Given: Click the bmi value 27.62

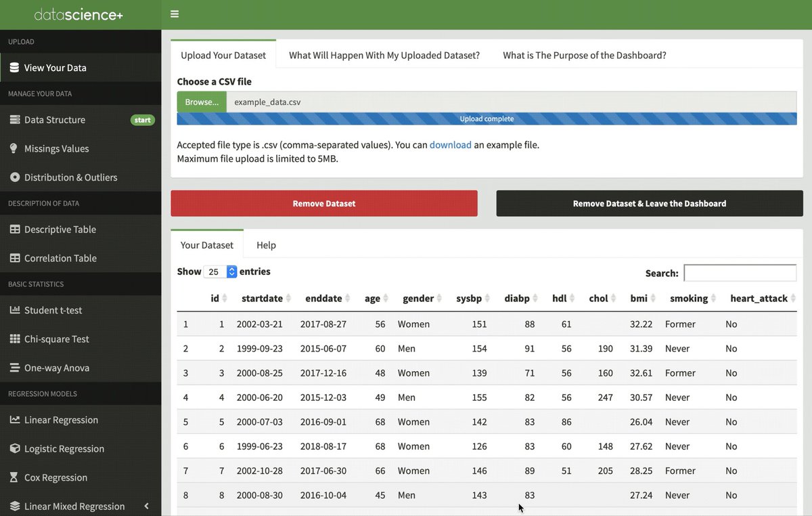Looking at the screenshot, I should [x=641, y=446].
